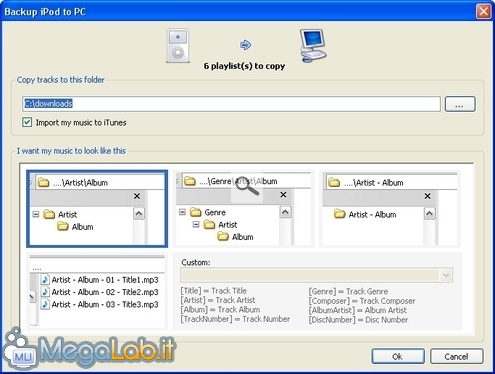Click the magnifier zoom icon on Genre layout
The image size is (495, 374).
(x=247, y=186)
